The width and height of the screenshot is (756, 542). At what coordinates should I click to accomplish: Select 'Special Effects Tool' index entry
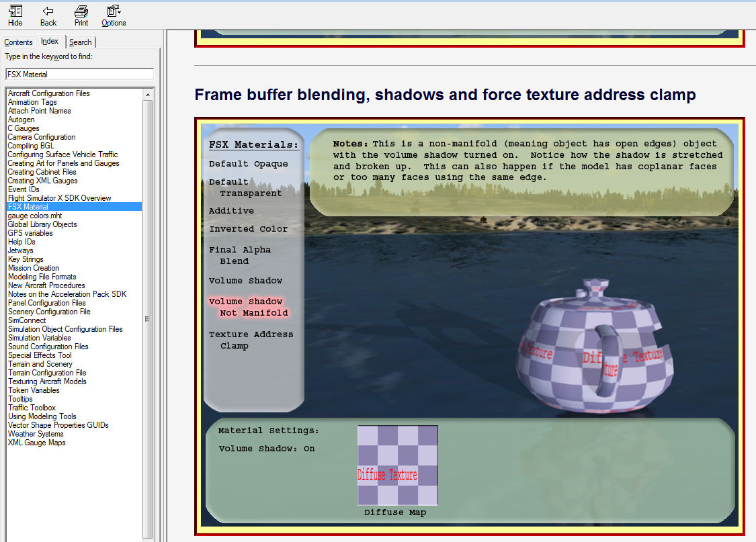40,355
